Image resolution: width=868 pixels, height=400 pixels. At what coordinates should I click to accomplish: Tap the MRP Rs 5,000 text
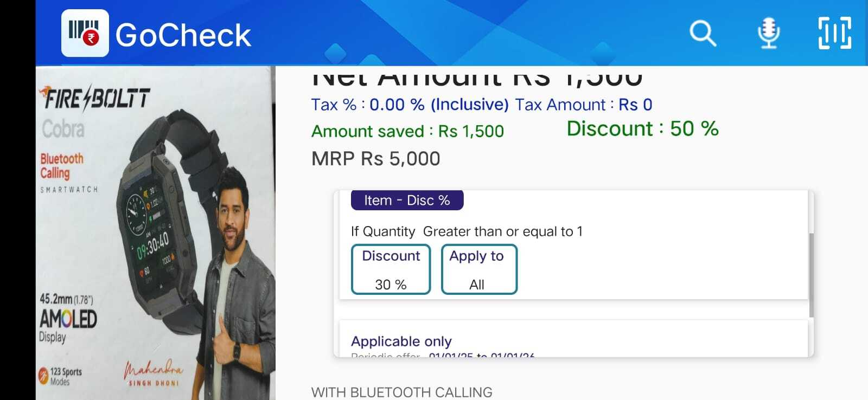(375, 159)
